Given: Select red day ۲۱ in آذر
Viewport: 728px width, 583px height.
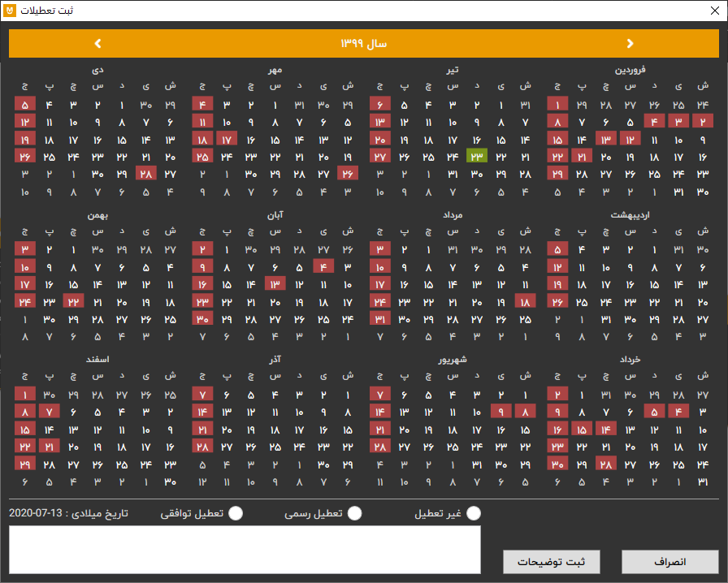Looking at the screenshot, I should 202,430.
